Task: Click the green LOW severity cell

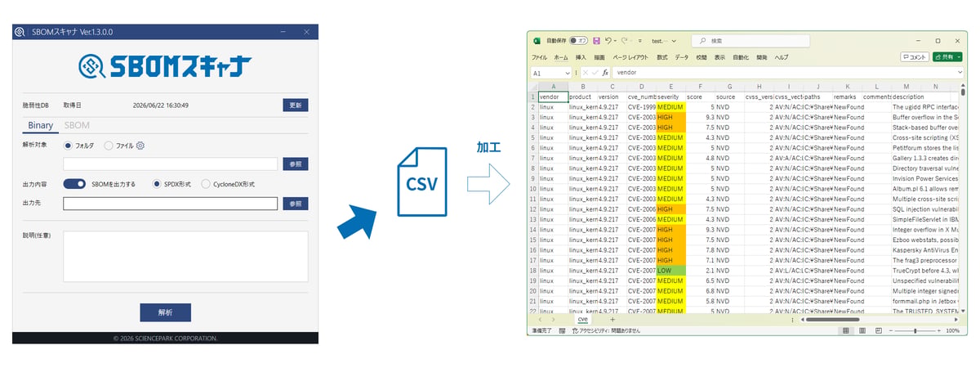Action: click(x=670, y=270)
